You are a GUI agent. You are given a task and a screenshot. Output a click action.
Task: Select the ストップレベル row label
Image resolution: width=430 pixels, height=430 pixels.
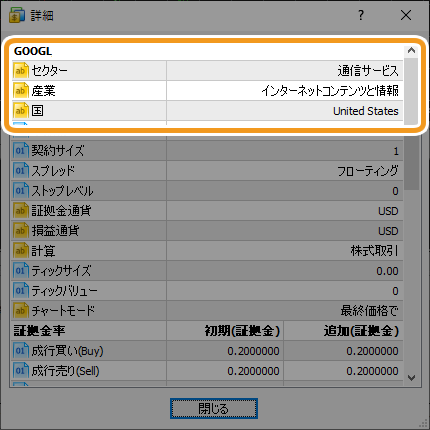tap(62, 191)
